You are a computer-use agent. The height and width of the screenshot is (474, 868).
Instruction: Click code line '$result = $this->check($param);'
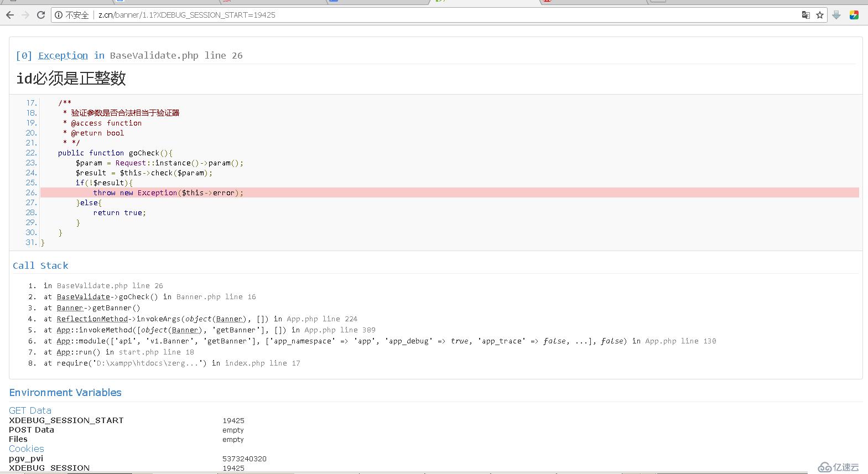[x=144, y=173]
